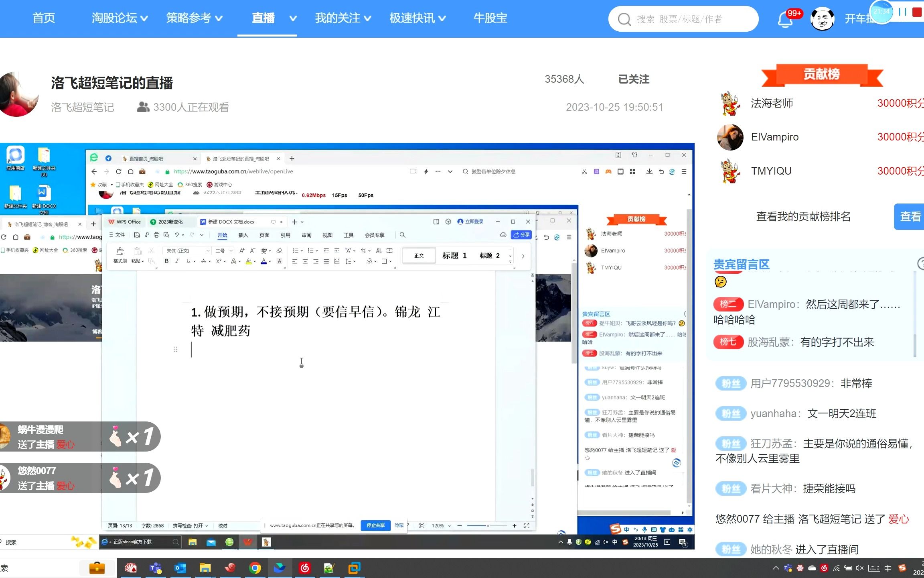
Task: Click the Format Painter (格式刷) icon in WPS
Action: pyautogui.click(x=120, y=252)
